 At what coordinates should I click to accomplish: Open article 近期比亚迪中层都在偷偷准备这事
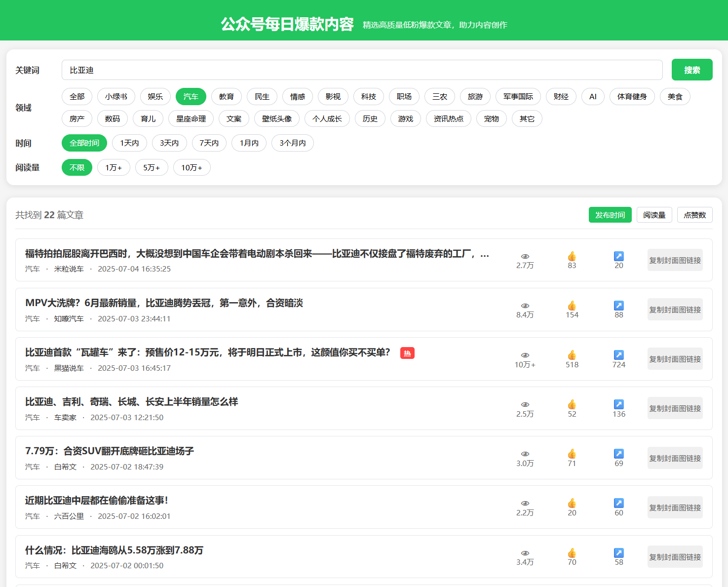click(97, 501)
